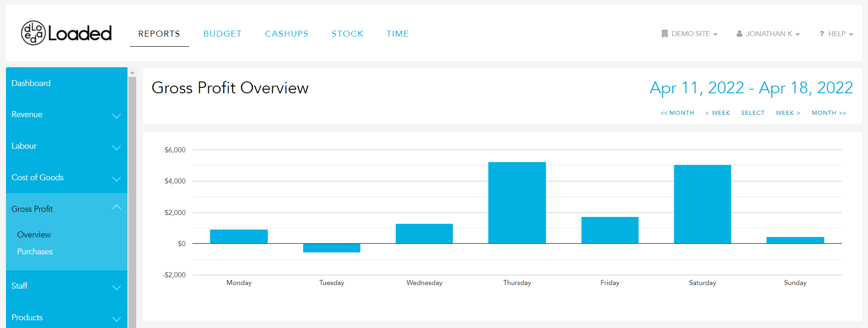Viewport: 868px width, 328px height.
Task: Collapse the Gross Profit section chevron
Action: [x=116, y=207]
